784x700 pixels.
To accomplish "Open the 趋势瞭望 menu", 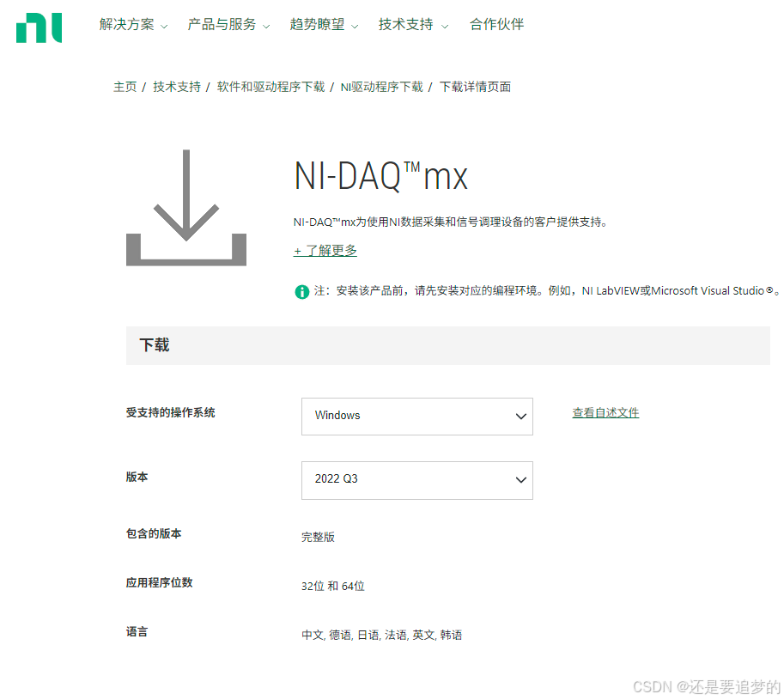I will coord(317,25).
